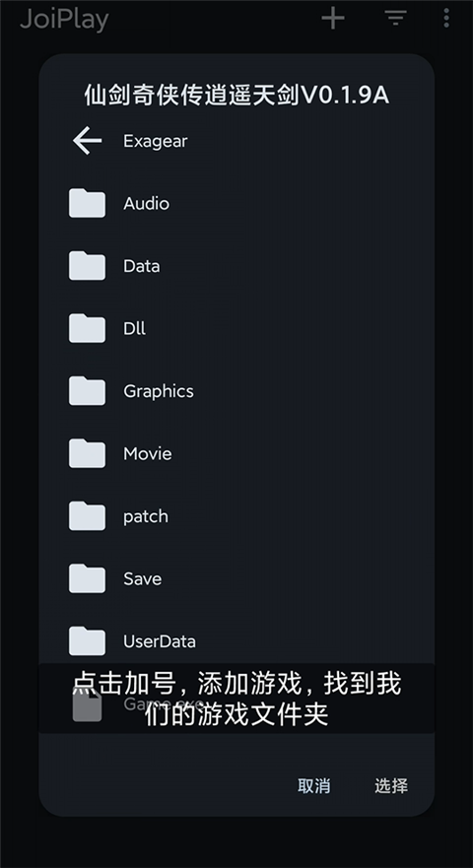The width and height of the screenshot is (473, 868).
Task: Click the 选择 select button
Action: point(391,785)
